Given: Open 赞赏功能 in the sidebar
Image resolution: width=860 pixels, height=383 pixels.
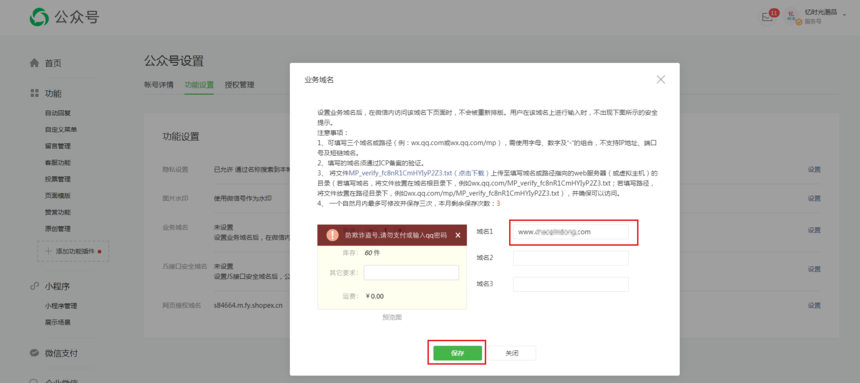Looking at the screenshot, I should pyautogui.click(x=58, y=212).
